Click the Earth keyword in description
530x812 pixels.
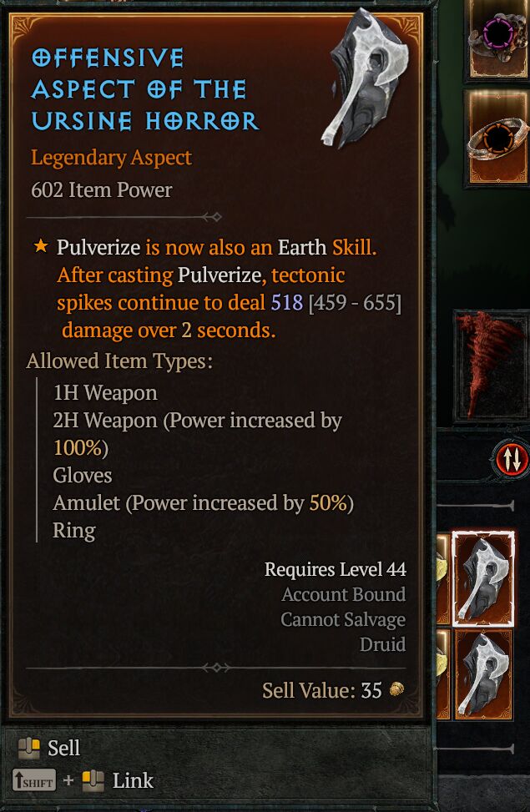click(x=302, y=248)
